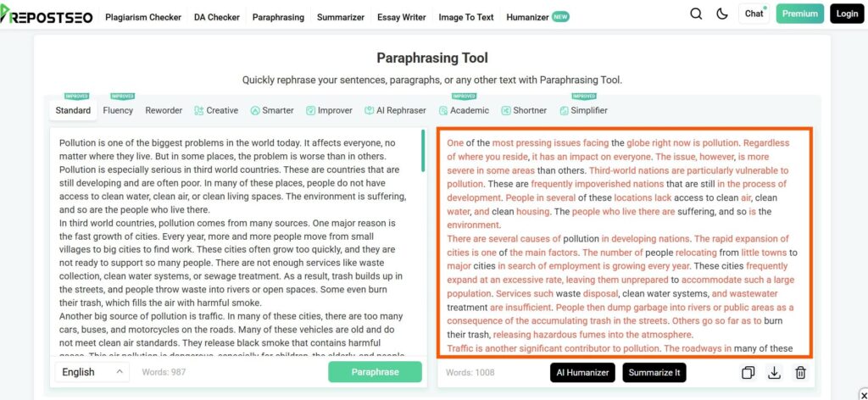Click the Summarize It button
The width and height of the screenshot is (868, 400).
pyautogui.click(x=654, y=373)
